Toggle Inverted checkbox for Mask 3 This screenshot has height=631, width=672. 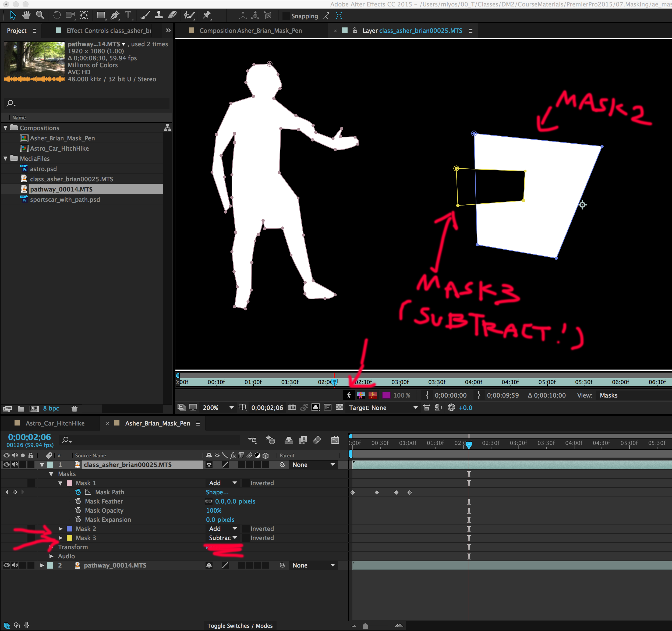point(246,538)
